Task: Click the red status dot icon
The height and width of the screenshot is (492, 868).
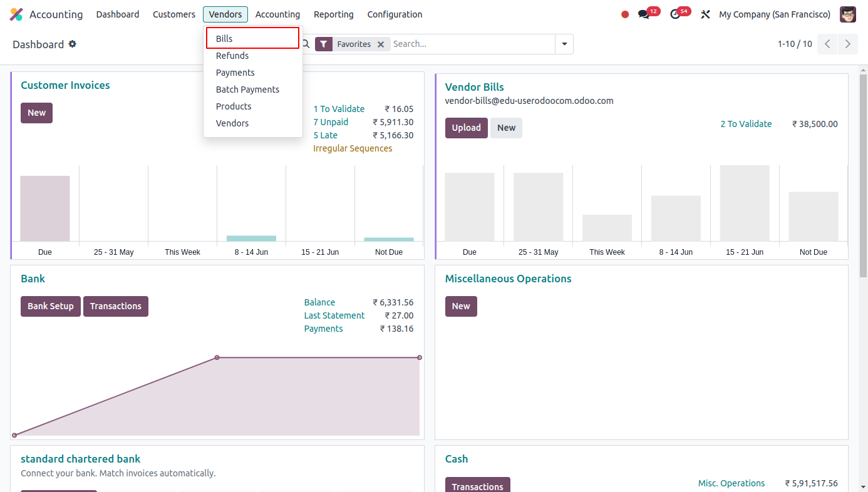Action: coord(624,13)
